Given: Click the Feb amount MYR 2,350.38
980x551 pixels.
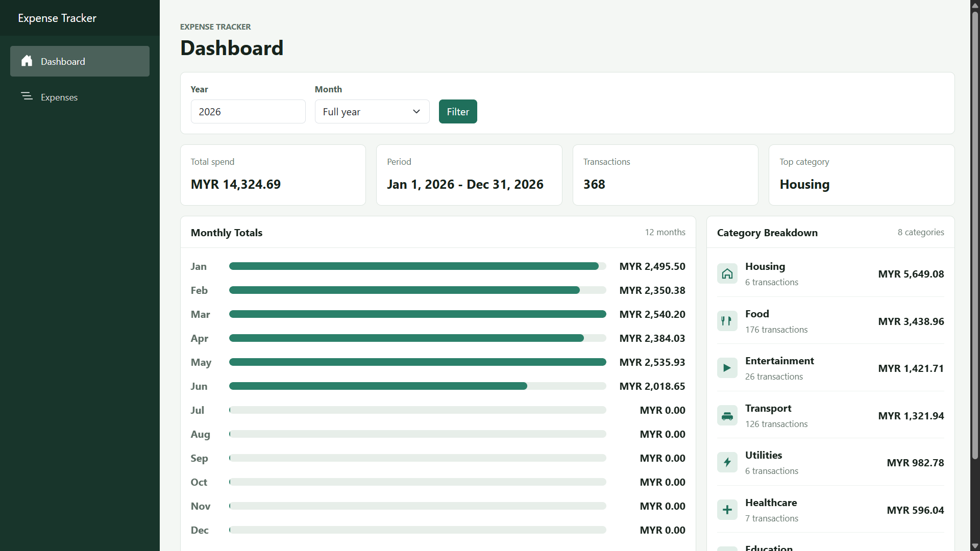Looking at the screenshot, I should [x=652, y=290].
